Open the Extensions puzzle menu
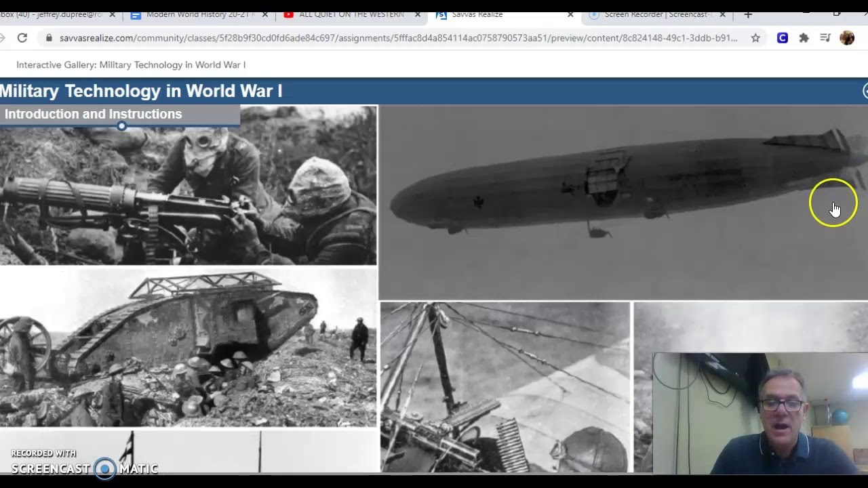 (804, 38)
